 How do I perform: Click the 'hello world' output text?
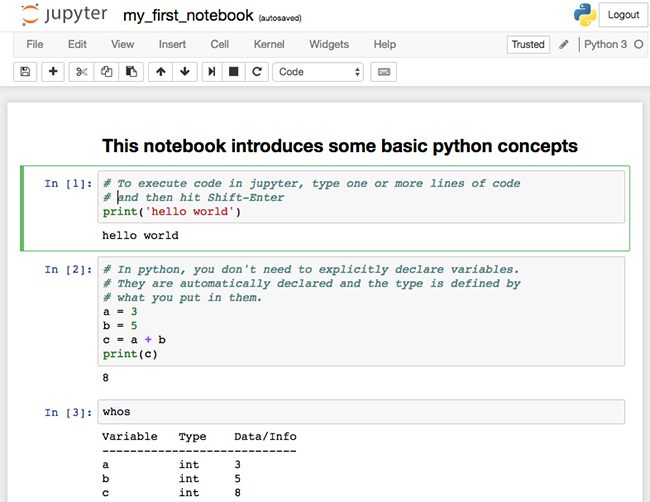pos(141,235)
